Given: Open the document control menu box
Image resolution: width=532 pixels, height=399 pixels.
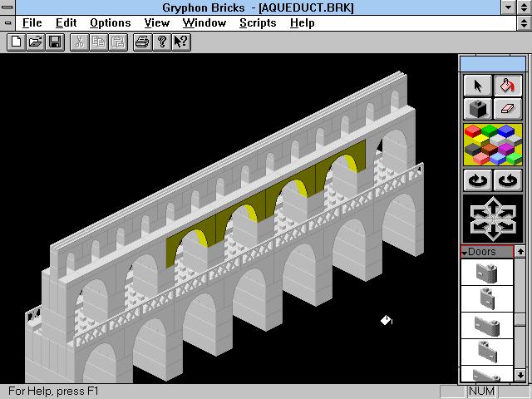Looking at the screenshot, I should pos(7,23).
